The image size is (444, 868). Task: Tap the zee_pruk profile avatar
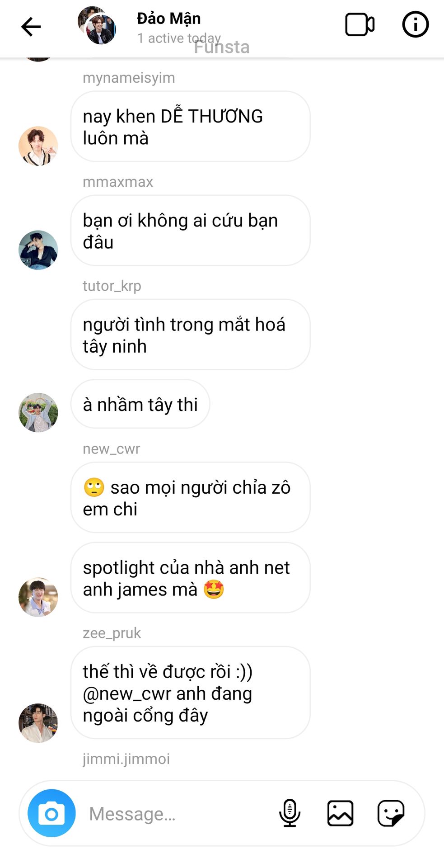click(38, 723)
